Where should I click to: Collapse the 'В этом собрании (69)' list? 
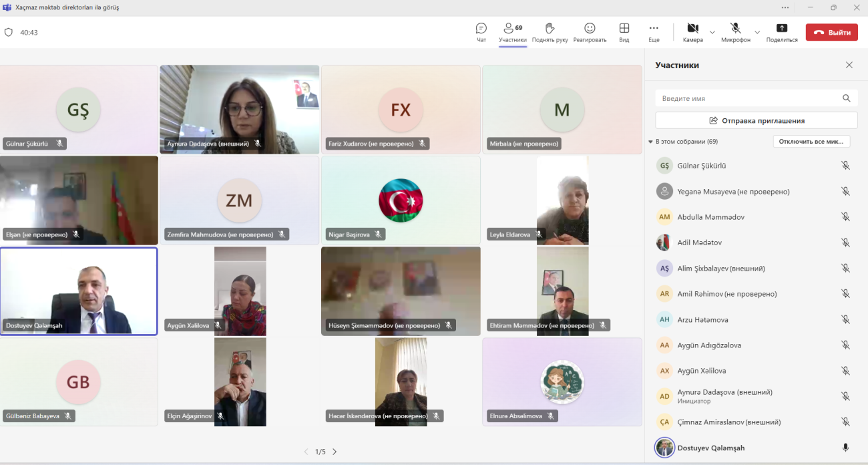click(650, 142)
